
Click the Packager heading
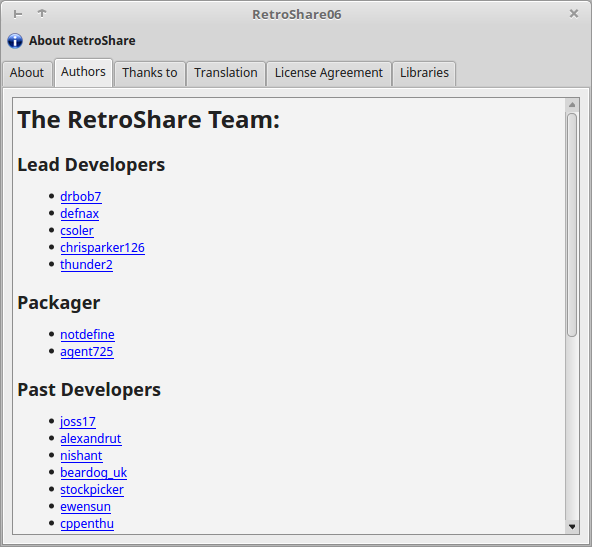pyautogui.click(x=59, y=303)
